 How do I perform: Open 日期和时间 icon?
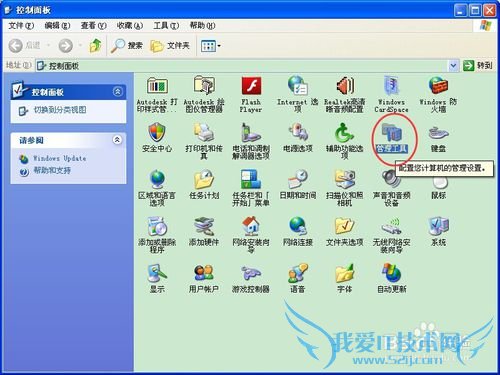point(298,179)
